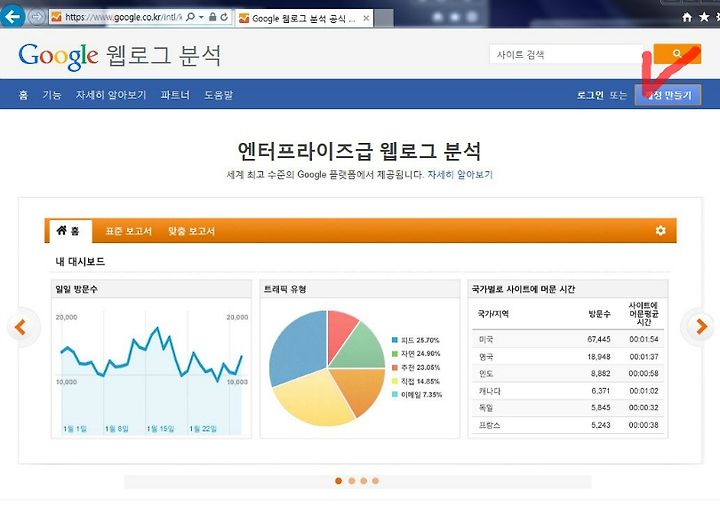Click the next slide right arrow
Viewport: 720px width, 505px height.
701,326
